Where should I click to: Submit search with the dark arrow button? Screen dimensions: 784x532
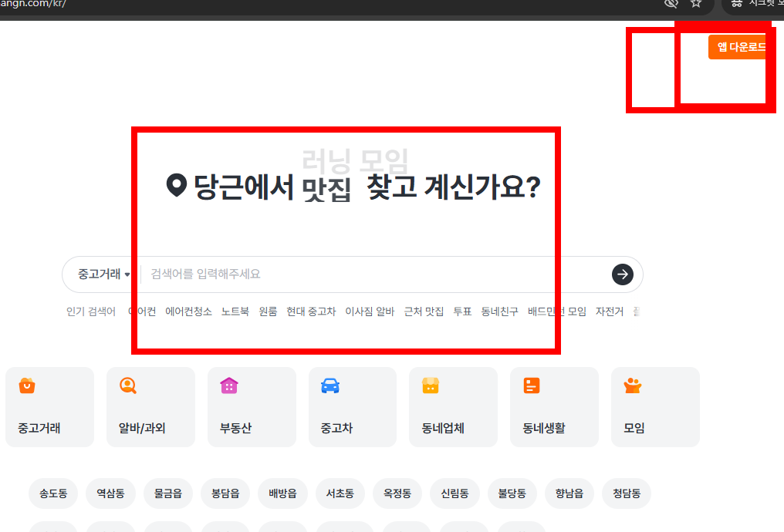[x=623, y=274]
